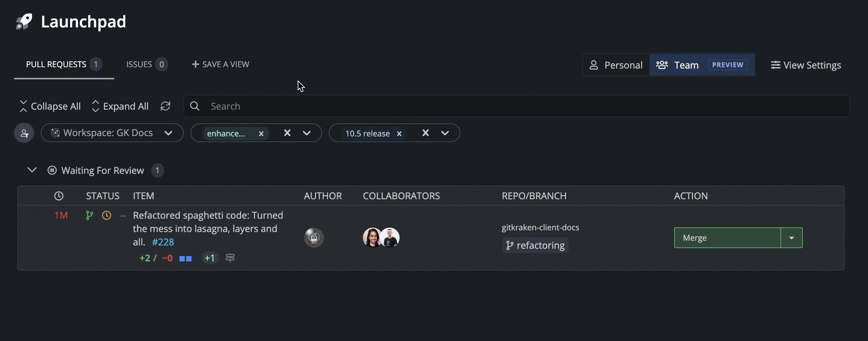Click the refresh icon
The height and width of the screenshot is (341, 868).
coord(165,106)
